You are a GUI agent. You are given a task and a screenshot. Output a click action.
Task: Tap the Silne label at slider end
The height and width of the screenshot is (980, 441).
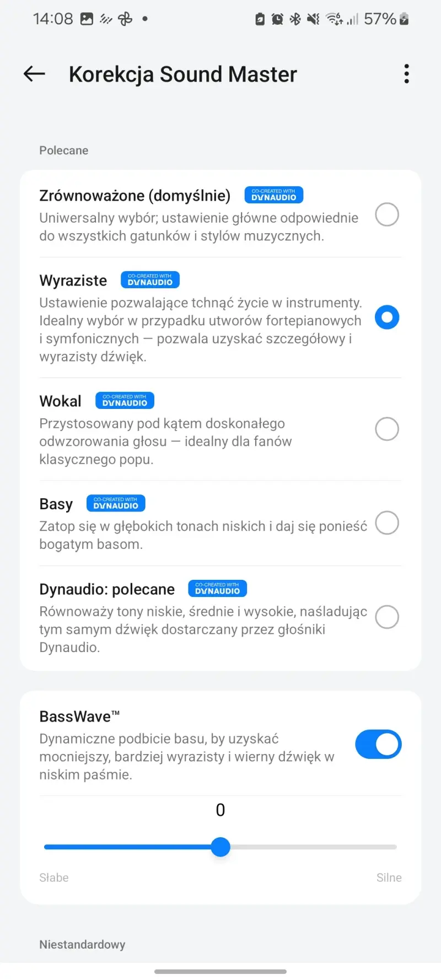[389, 877]
